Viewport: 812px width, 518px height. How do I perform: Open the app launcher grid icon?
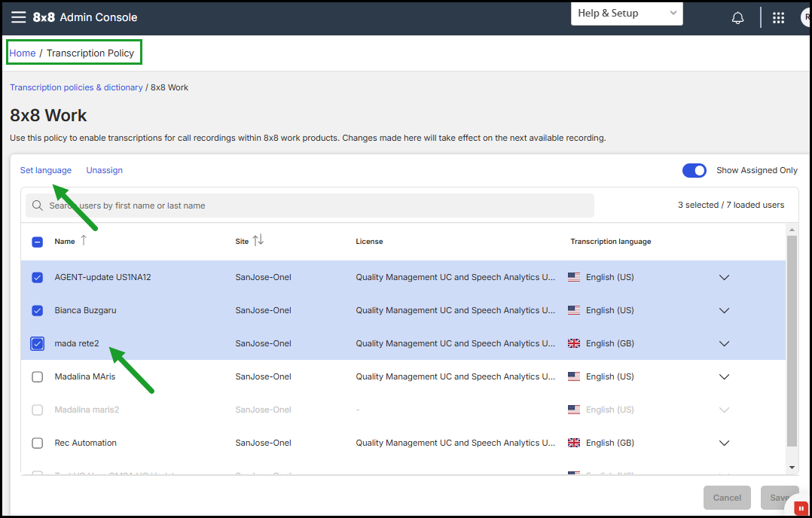778,18
